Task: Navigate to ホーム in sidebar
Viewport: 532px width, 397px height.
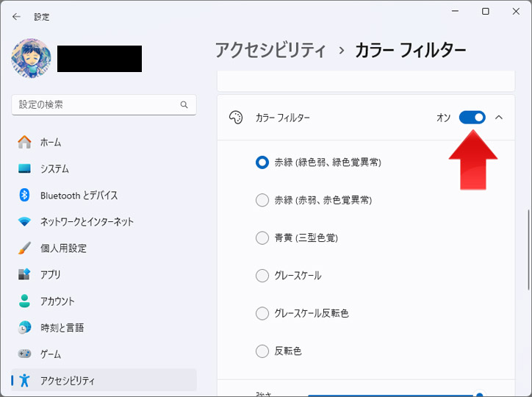Action: pyautogui.click(x=104, y=142)
